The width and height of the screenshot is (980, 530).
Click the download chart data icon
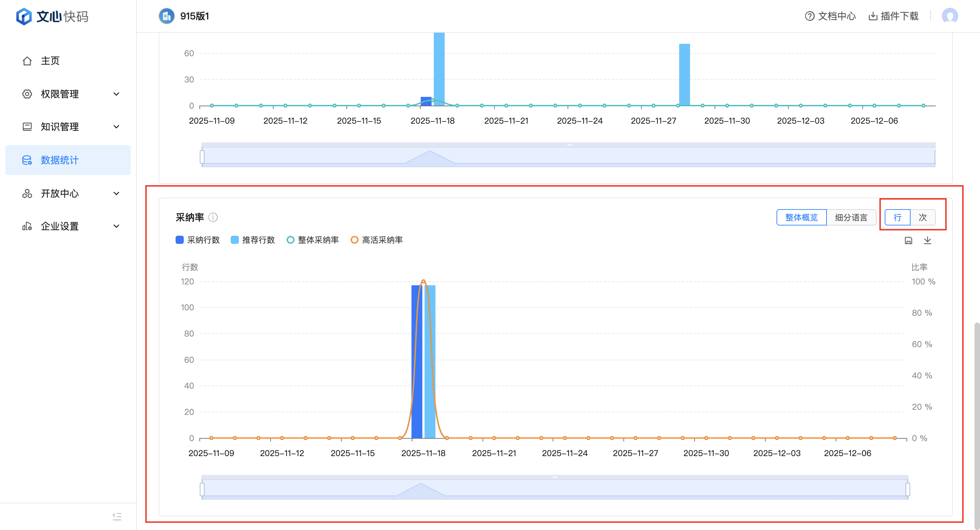[928, 240]
